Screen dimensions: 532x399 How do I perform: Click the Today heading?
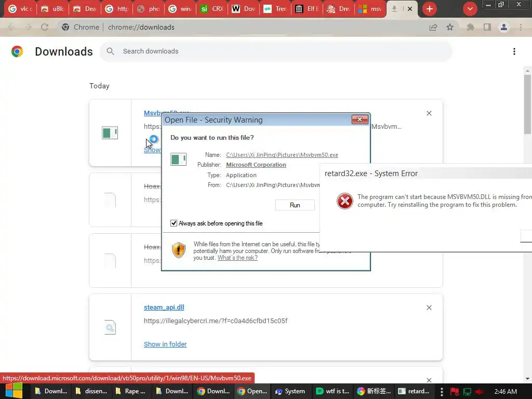coord(99,86)
